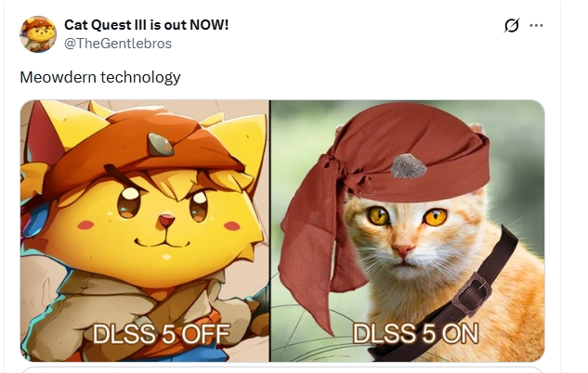Open the three-dot more options menu
This screenshot has width=588, height=373.
[536, 25]
